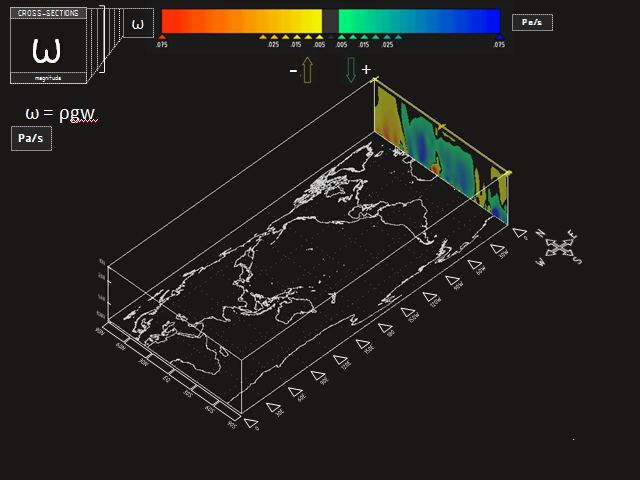Click the downward positive omega arrow
Viewport: 640px width, 480px height.
(x=351, y=71)
